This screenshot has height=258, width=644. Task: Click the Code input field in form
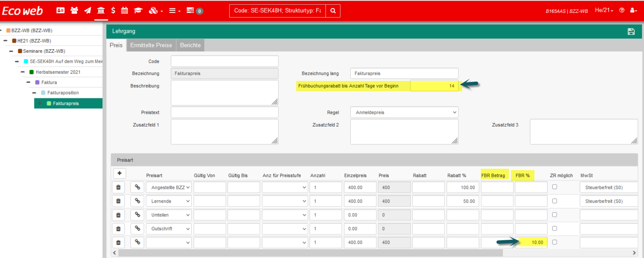(225, 61)
